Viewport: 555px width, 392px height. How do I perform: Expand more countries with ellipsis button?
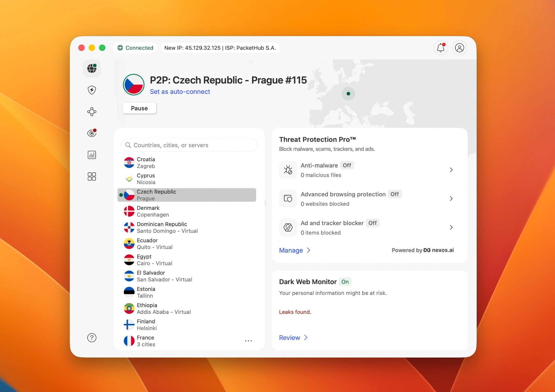pyautogui.click(x=249, y=341)
